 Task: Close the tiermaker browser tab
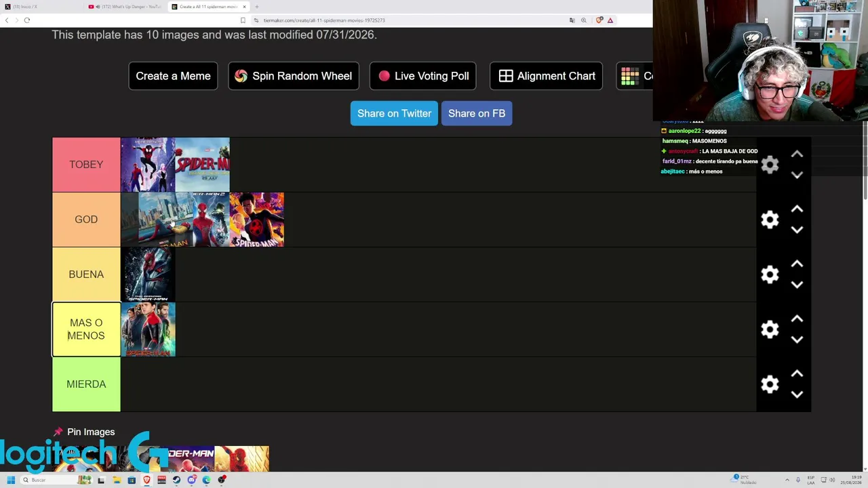coord(244,7)
